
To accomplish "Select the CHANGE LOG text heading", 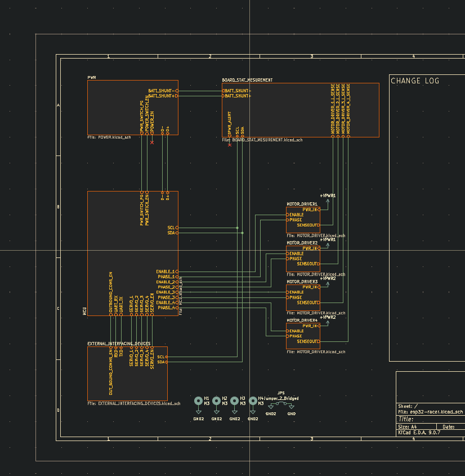I will click(415, 81).
